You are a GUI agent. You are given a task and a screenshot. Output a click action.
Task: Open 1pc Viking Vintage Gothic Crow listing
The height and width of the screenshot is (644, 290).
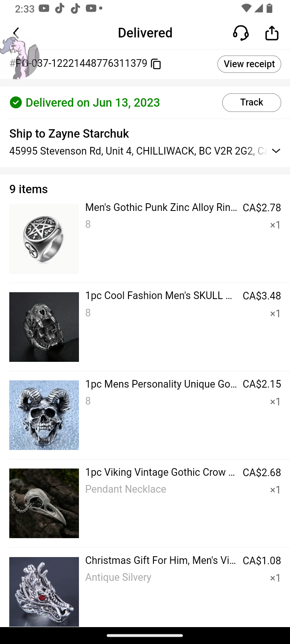(x=161, y=472)
